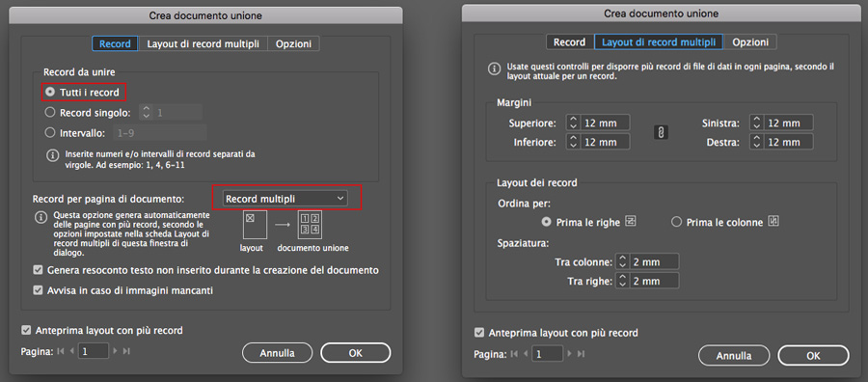868x382 pixels.
Task: Select the Record singolo radio button
Action: coord(50,113)
